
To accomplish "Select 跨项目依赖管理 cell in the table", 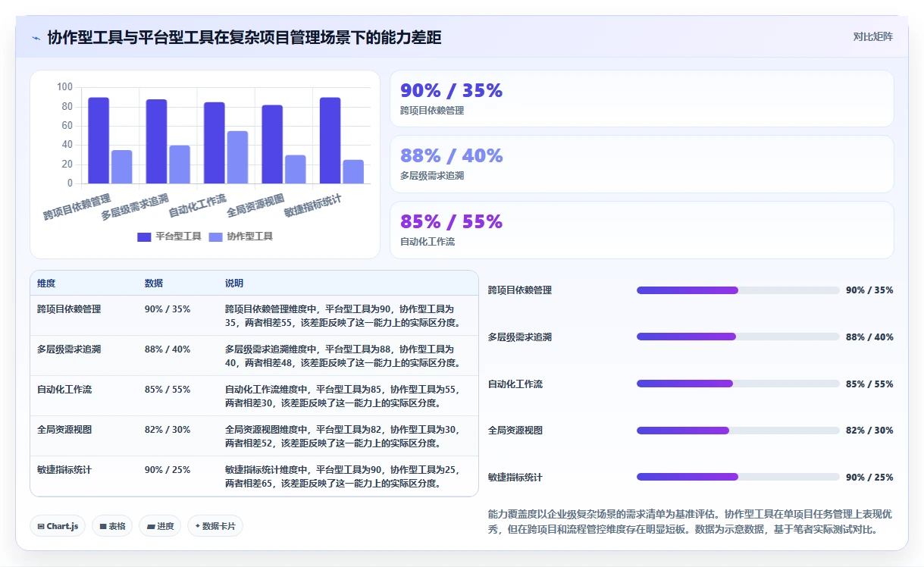I will pyautogui.click(x=69, y=309).
